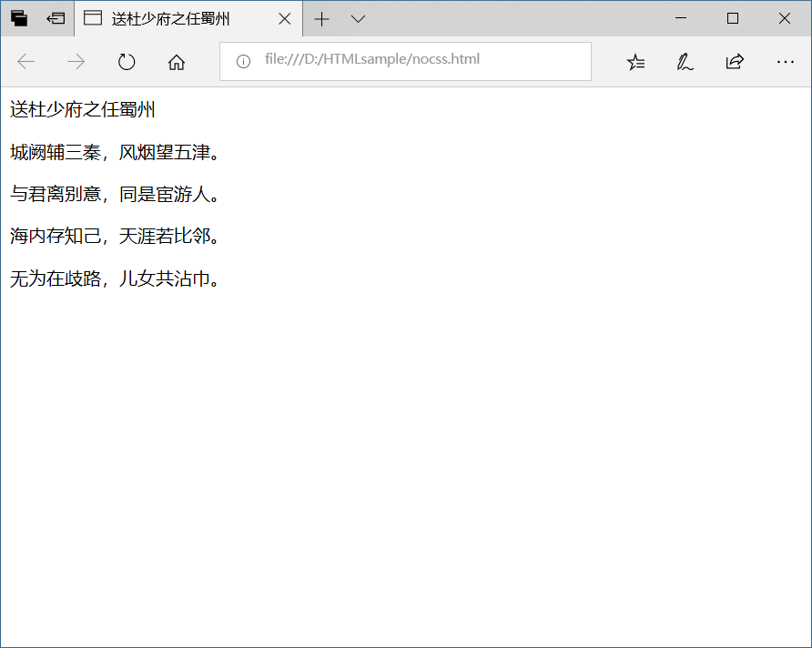Click the poem title text 送杜少府之任蜀州
Viewport: 812px width, 648px height.
pyautogui.click(x=83, y=111)
